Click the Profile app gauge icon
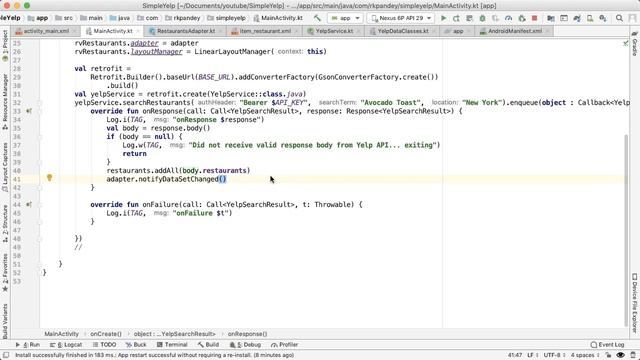640x360 pixels. [509, 18]
